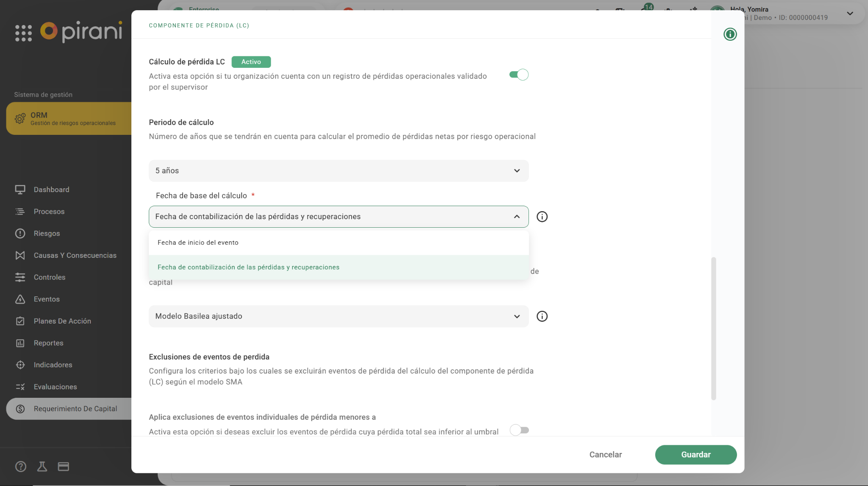Click the help question mark icon
This screenshot has width=868, height=486.
20,466
